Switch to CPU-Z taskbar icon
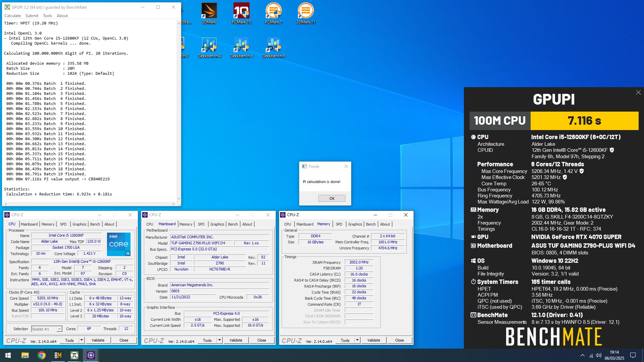Viewport: 644px width, 362px height. (x=91, y=355)
